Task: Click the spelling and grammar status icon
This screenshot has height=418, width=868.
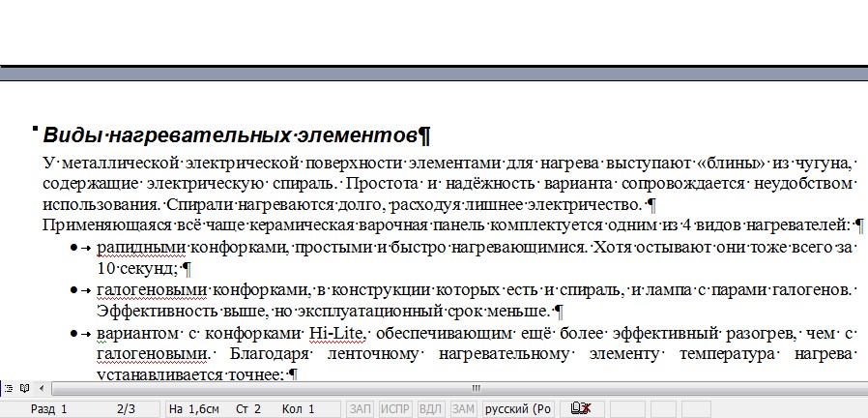Action: point(582,409)
